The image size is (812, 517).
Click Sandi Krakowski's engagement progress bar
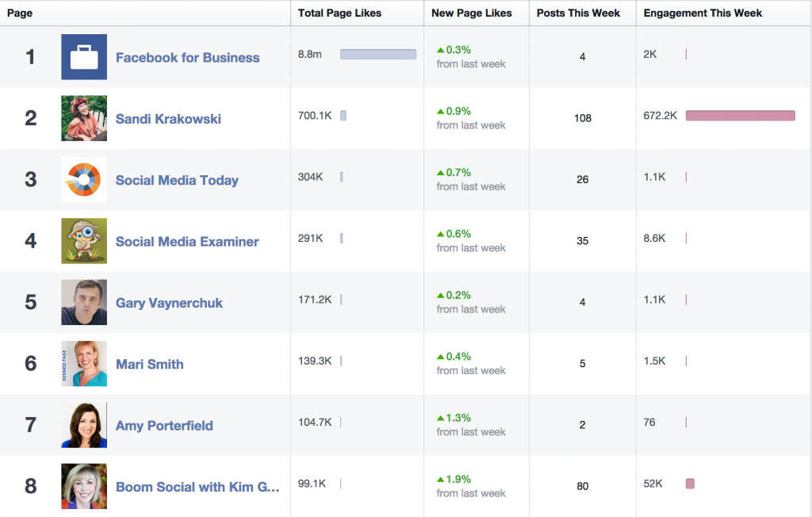(x=740, y=115)
